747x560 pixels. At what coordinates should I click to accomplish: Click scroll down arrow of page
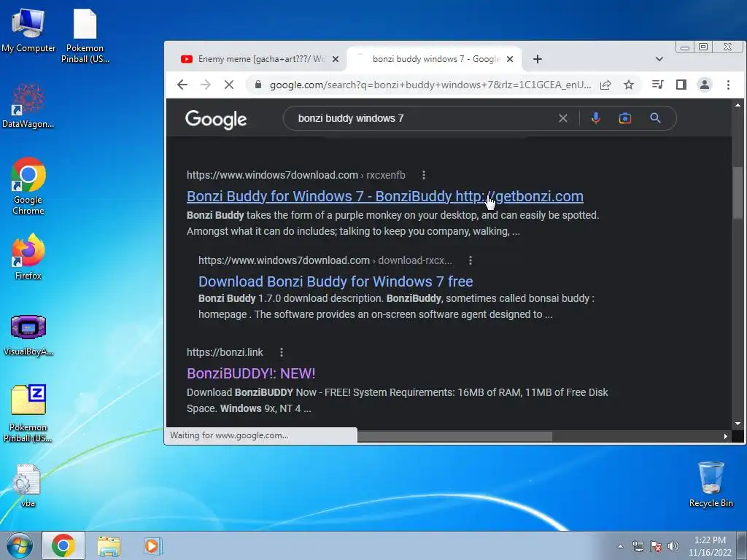click(738, 424)
